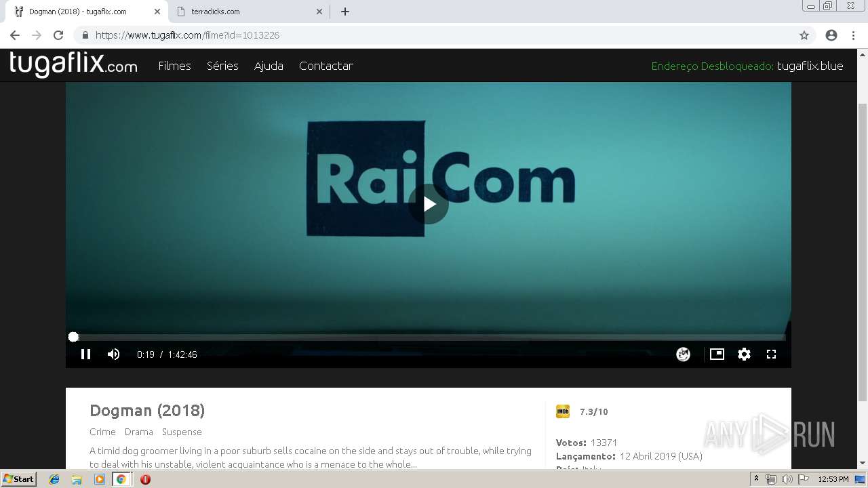This screenshot has width=868, height=488.
Task: Click the Votos 13371 text
Action: pyautogui.click(x=587, y=443)
